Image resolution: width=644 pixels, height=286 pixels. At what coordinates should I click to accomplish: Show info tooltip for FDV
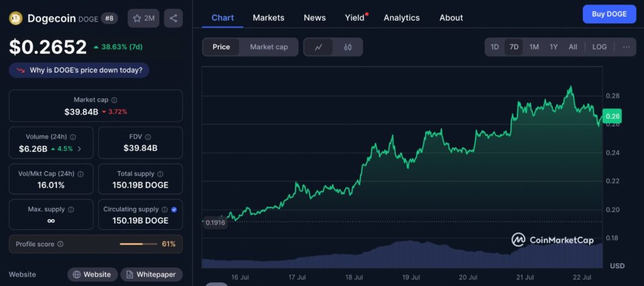point(148,137)
